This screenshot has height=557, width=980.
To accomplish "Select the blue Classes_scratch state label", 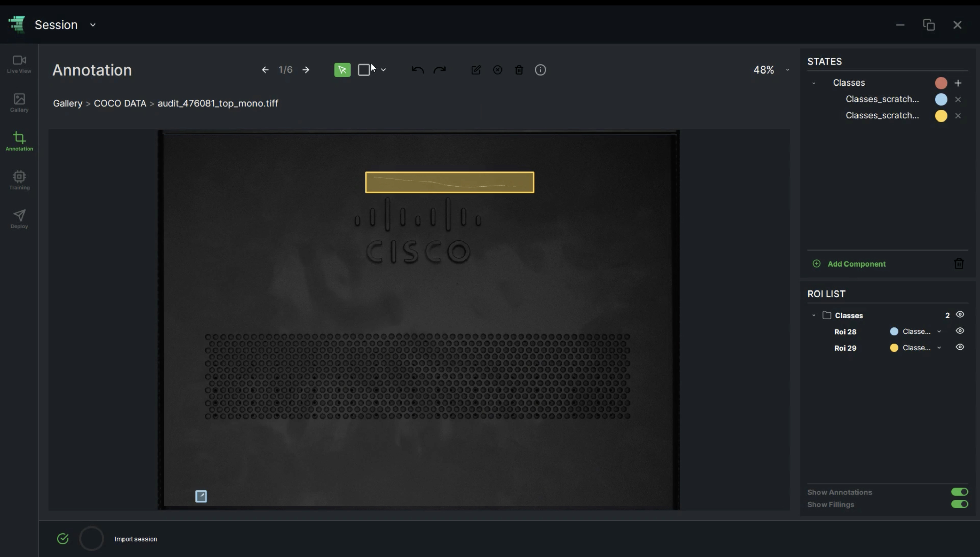I will point(882,99).
